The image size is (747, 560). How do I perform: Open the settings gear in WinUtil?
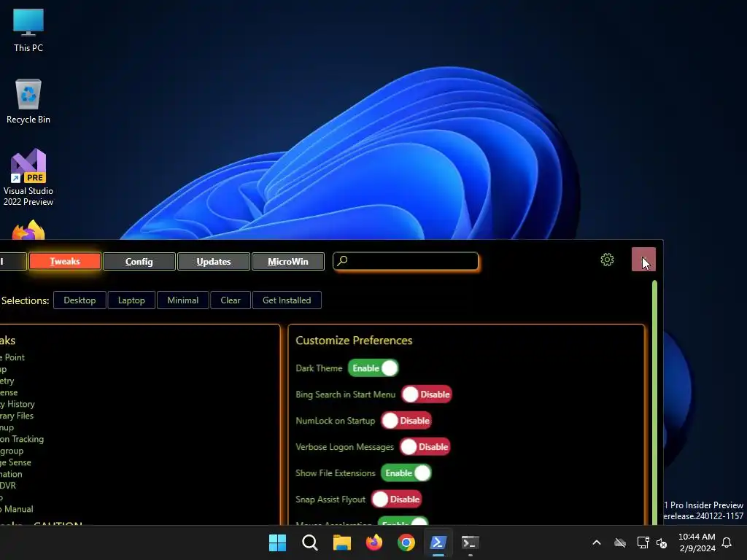[607, 260]
